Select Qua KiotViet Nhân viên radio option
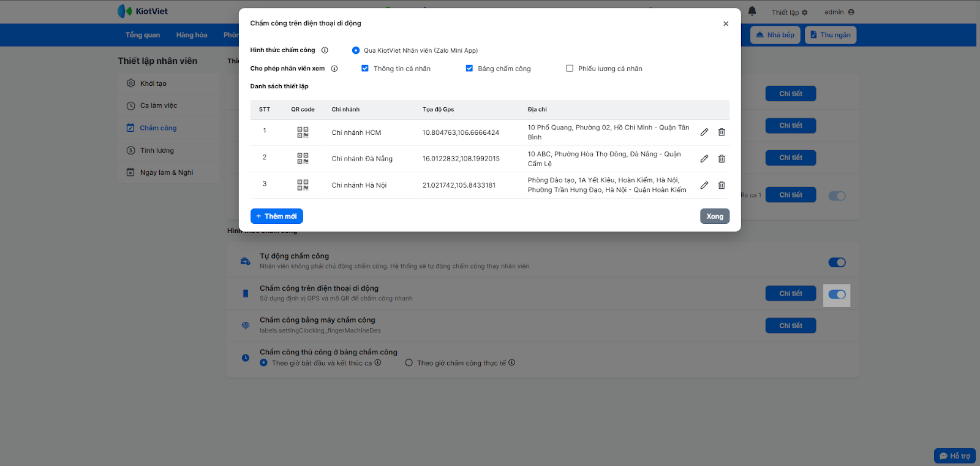 356,50
